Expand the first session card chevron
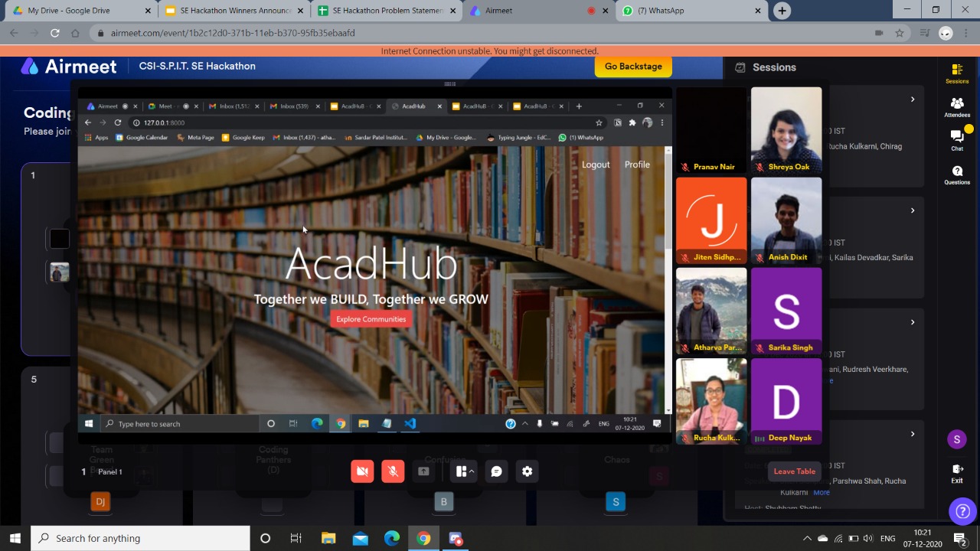The width and height of the screenshot is (980, 551). click(x=912, y=99)
